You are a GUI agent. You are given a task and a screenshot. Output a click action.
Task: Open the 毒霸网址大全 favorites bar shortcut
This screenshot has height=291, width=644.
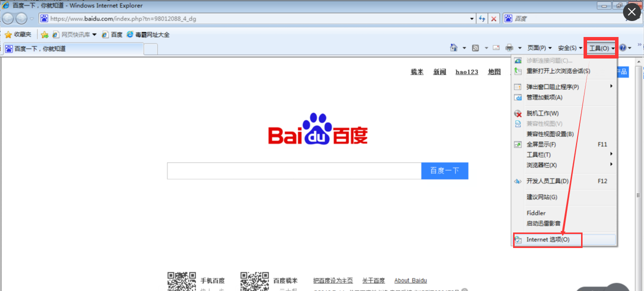coord(148,34)
